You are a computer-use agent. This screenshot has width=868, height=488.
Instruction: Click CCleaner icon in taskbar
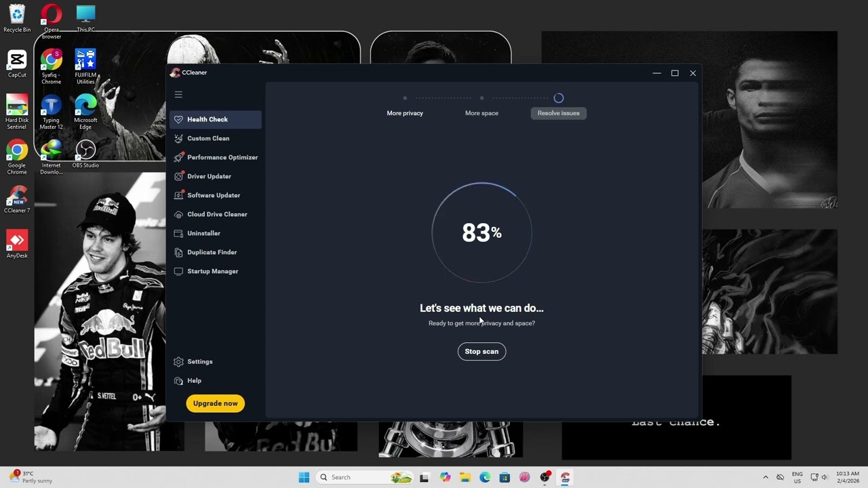pos(564,477)
